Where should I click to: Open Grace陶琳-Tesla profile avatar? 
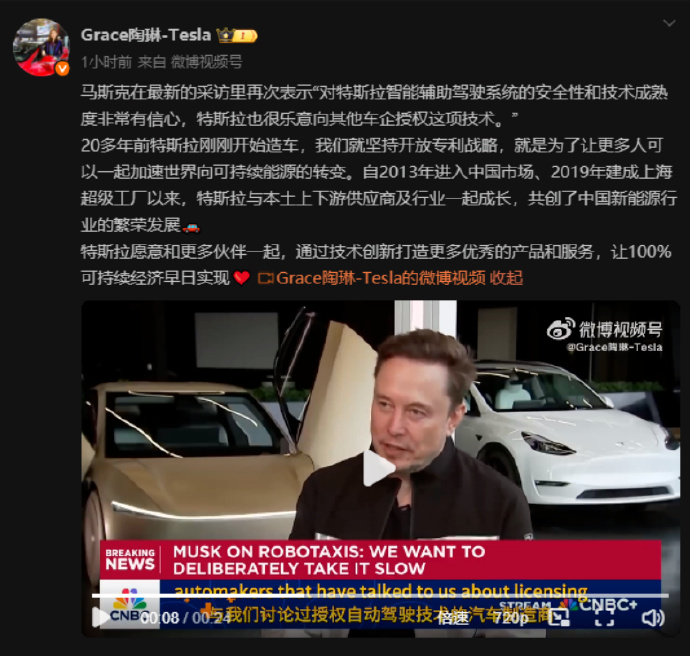coord(41,47)
